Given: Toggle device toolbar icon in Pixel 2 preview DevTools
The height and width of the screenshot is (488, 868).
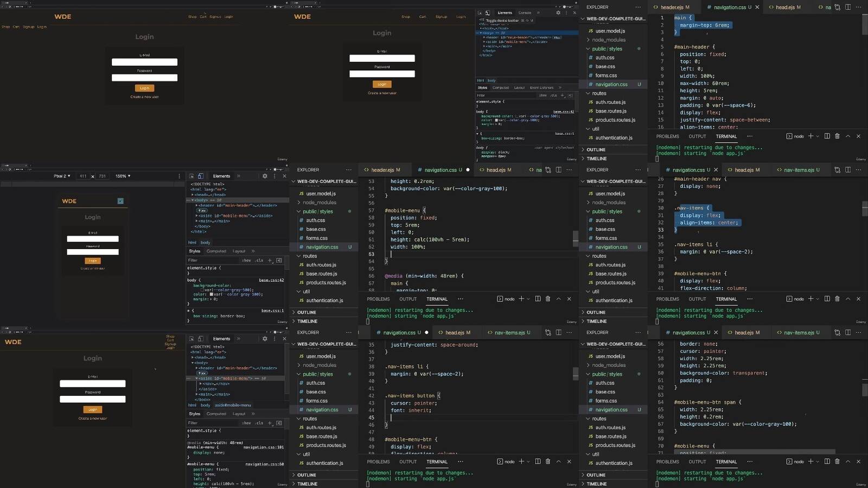Looking at the screenshot, I should pos(201,176).
